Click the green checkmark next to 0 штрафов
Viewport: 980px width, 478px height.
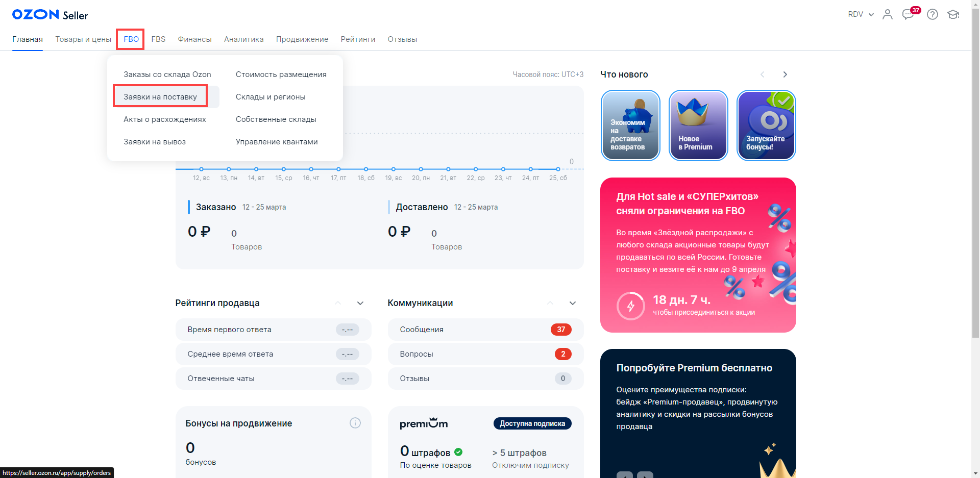(458, 452)
